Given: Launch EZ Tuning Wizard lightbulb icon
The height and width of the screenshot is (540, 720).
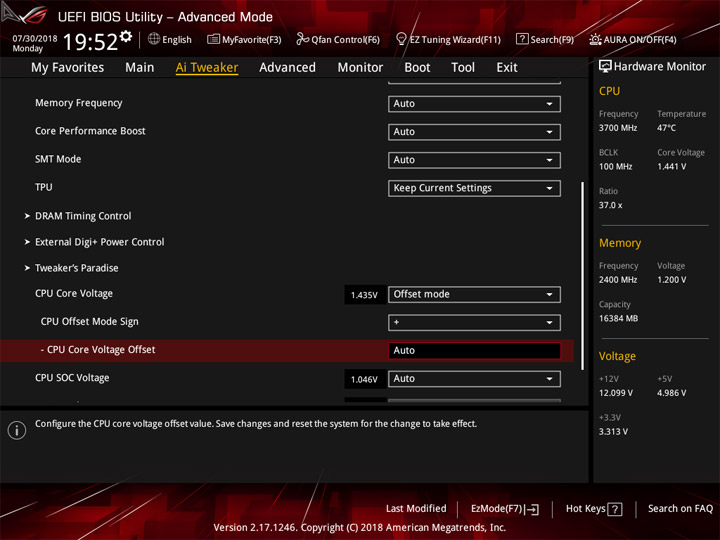Looking at the screenshot, I should pyautogui.click(x=401, y=39).
